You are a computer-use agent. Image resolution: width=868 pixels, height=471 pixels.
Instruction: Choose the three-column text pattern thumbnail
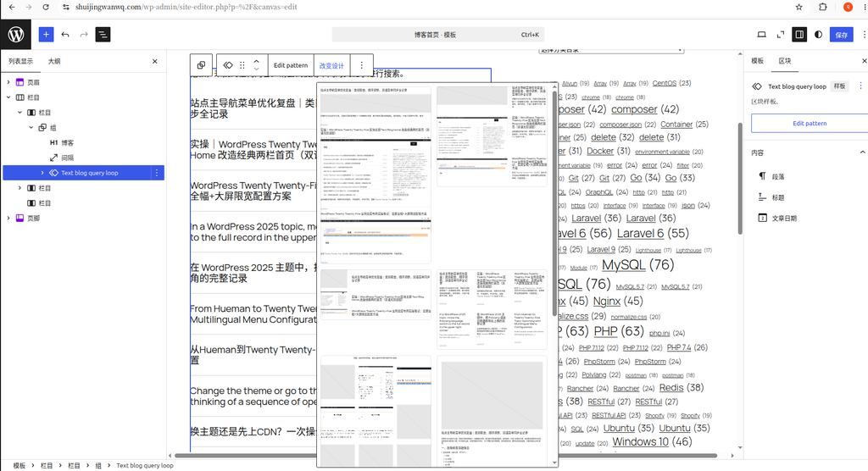coord(492,309)
